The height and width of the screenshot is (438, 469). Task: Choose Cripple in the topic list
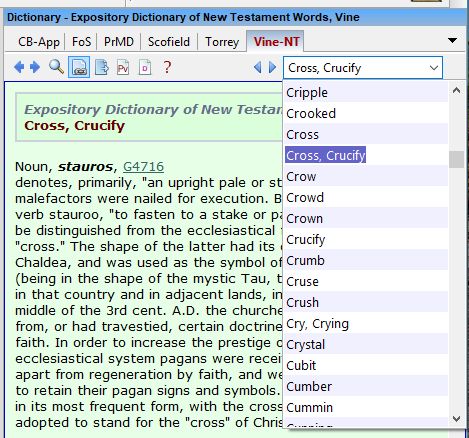(x=365, y=93)
